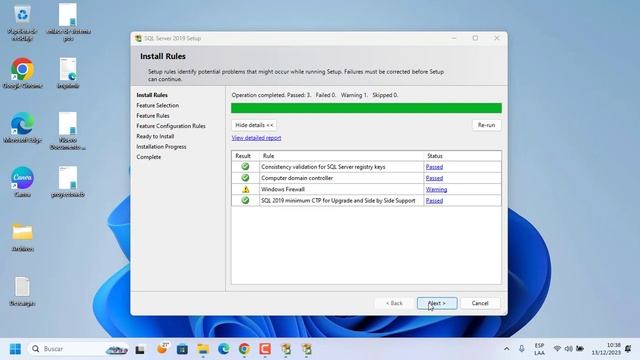Viewport: 640px width, 360px height.
Task: Show hidden tray icons chevron
Action: point(507,349)
